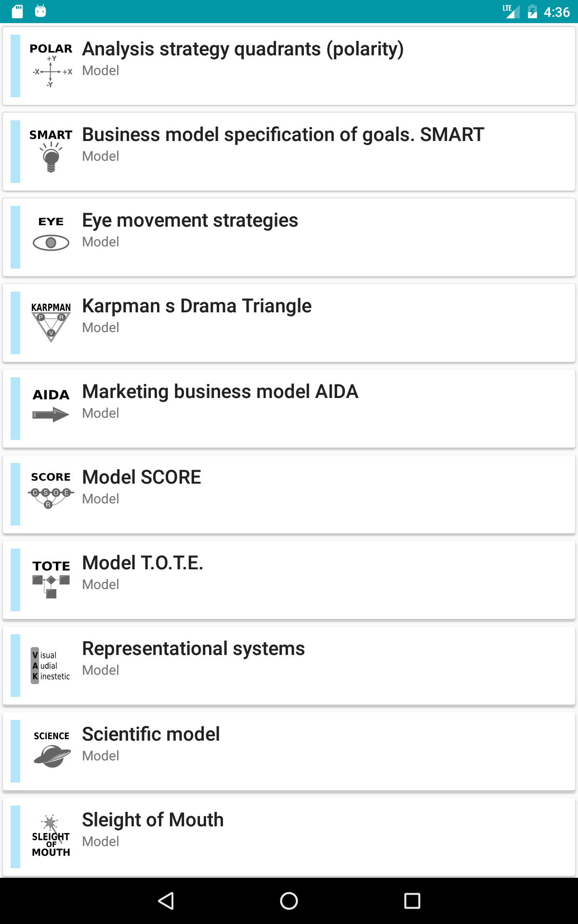Choose Model T.O.T.E. from the list
Viewport: 578px width, 924px height.
pyautogui.click(x=143, y=563)
